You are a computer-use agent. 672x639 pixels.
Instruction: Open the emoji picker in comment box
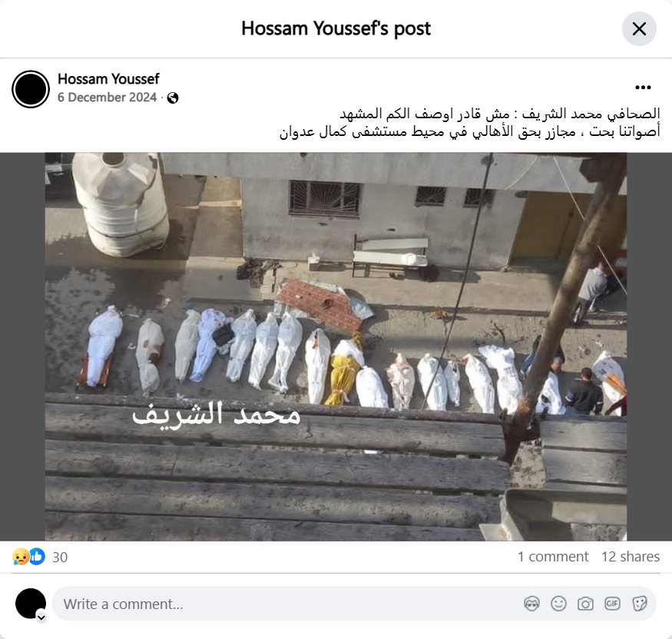[558, 604]
